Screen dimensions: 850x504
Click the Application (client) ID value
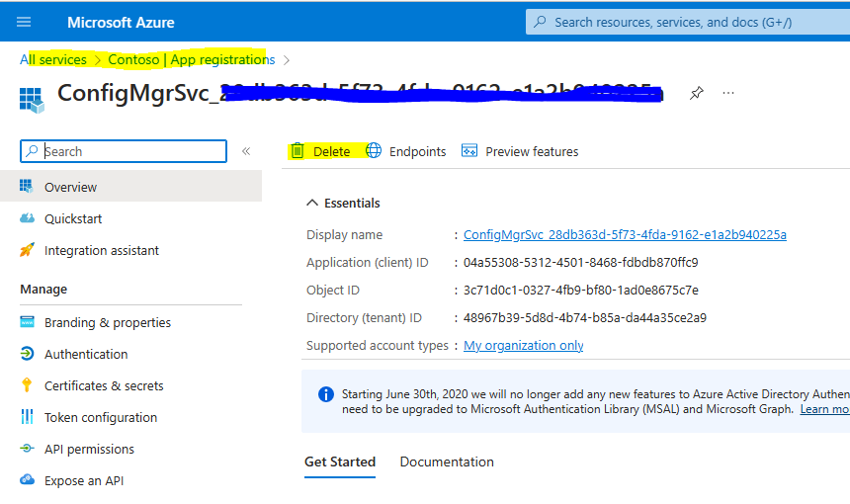tap(580, 262)
